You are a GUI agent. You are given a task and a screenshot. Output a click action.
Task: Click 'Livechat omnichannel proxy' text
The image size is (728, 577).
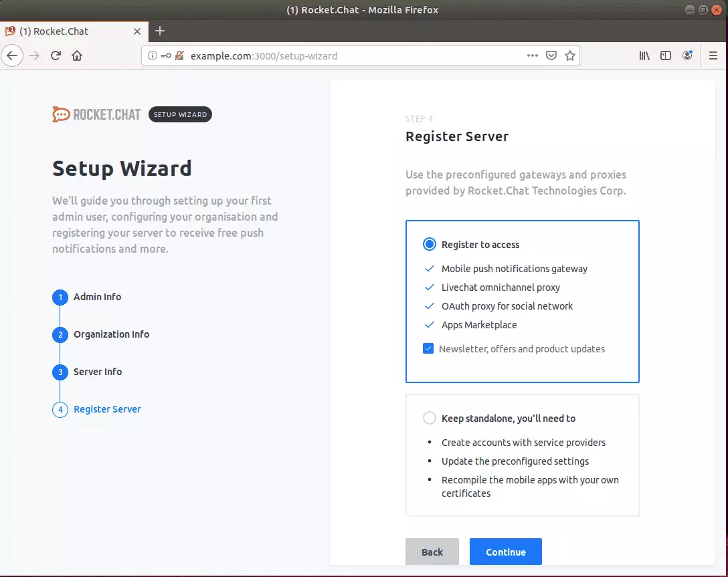500,287
